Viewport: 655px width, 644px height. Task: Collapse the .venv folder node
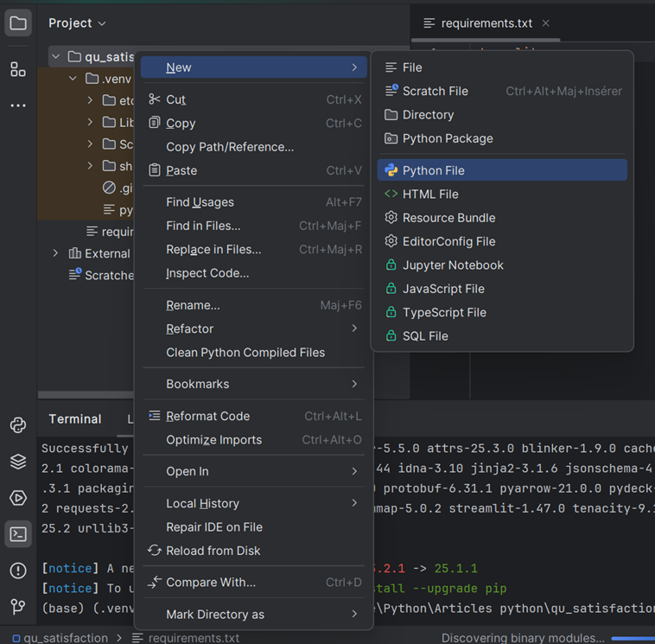(73, 78)
